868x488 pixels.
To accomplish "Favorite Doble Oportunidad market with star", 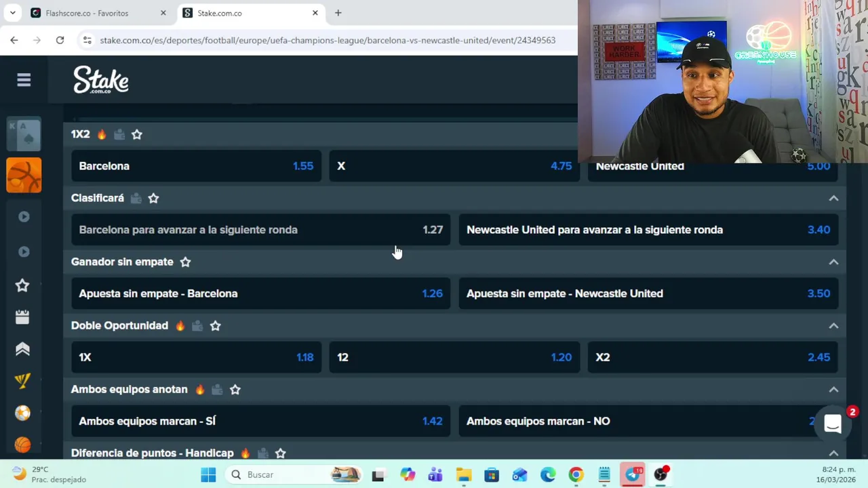I will [x=215, y=325].
